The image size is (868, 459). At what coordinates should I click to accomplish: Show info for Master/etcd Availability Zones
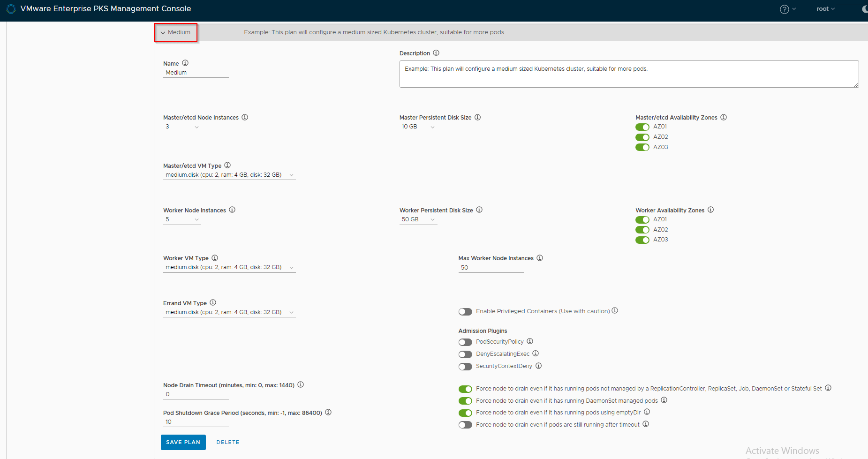coord(724,117)
